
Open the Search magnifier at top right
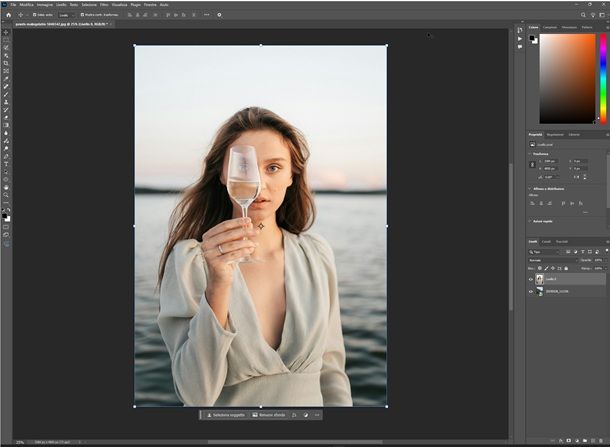pyautogui.click(x=583, y=15)
